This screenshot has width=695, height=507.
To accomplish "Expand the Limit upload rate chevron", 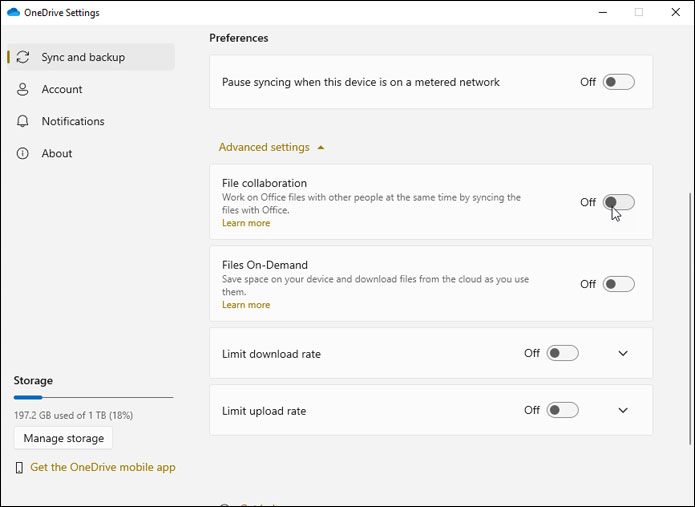I will (x=623, y=410).
